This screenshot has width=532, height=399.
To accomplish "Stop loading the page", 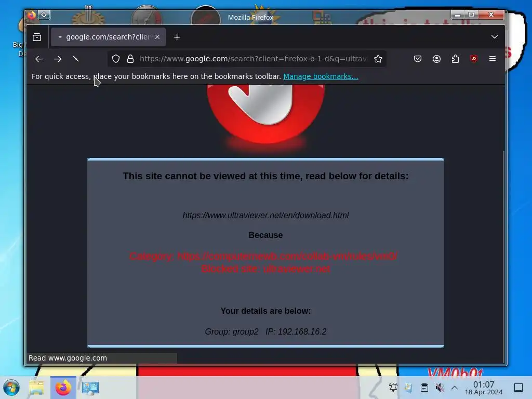I will (76, 59).
